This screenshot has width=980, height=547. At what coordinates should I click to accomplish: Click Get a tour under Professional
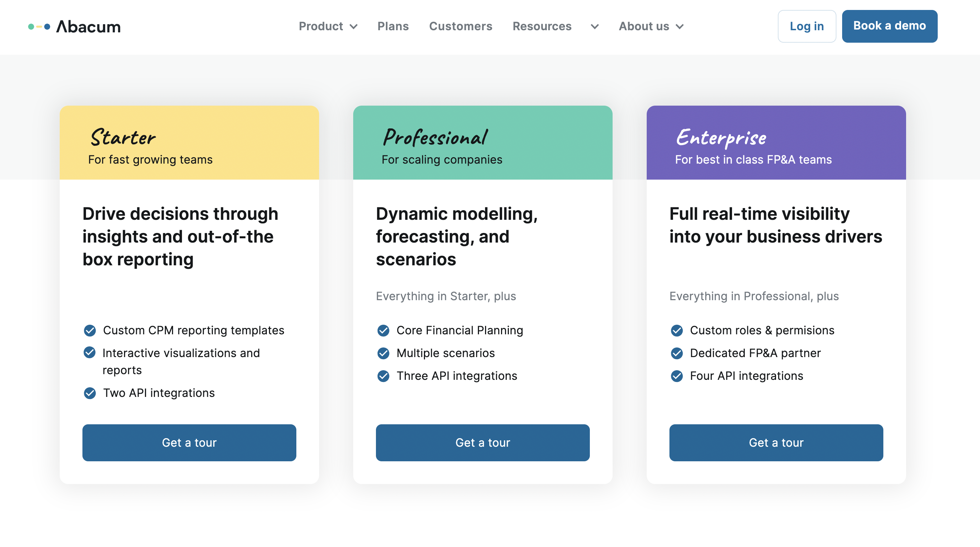(x=483, y=443)
